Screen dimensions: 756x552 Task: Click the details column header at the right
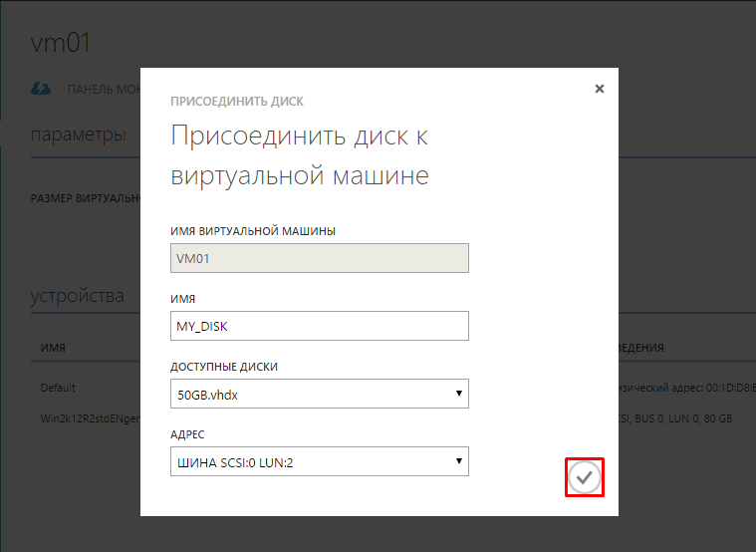[x=641, y=349]
